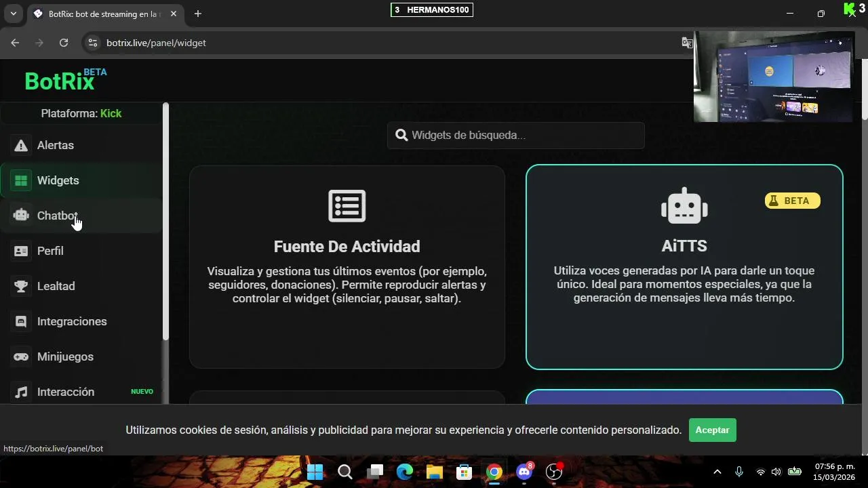Open File Explorer from taskbar
This screenshot has height=488, width=868.
pyautogui.click(x=435, y=472)
